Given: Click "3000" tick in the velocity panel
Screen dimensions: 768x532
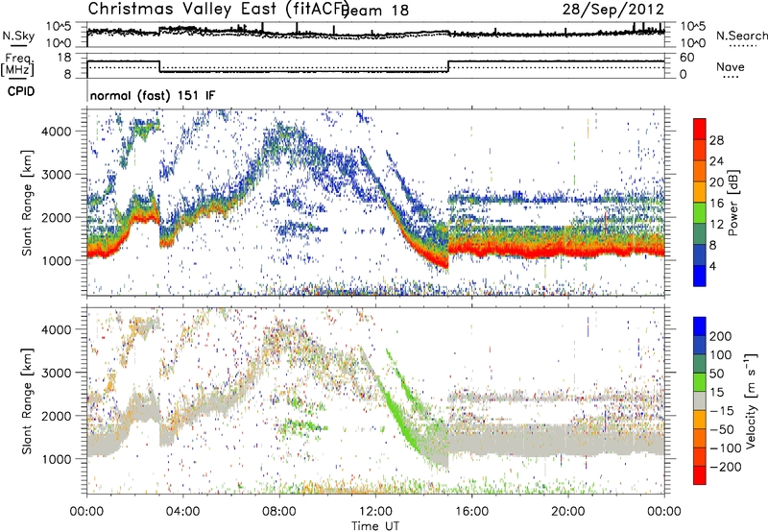Looking at the screenshot, I should 56,373.
